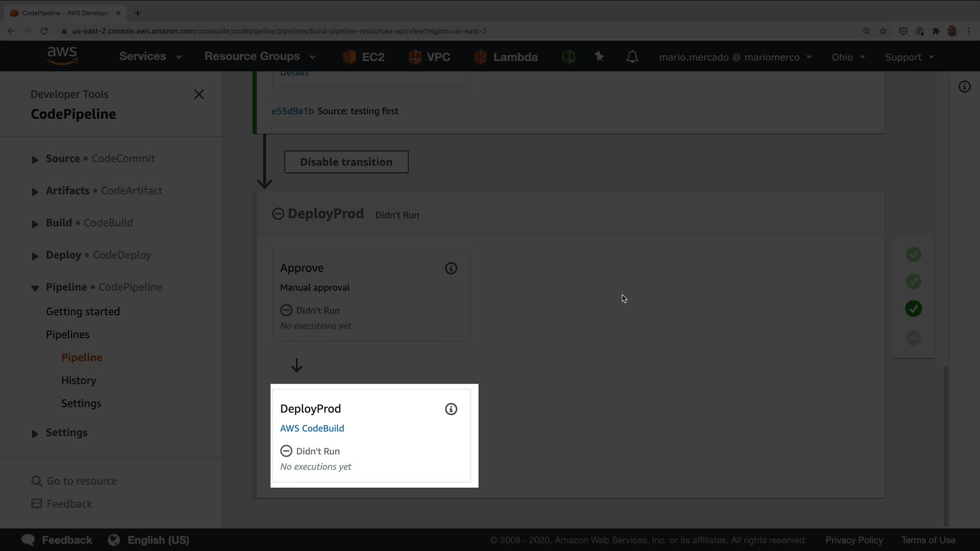Open the info panel icon at right

pos(964,87)
